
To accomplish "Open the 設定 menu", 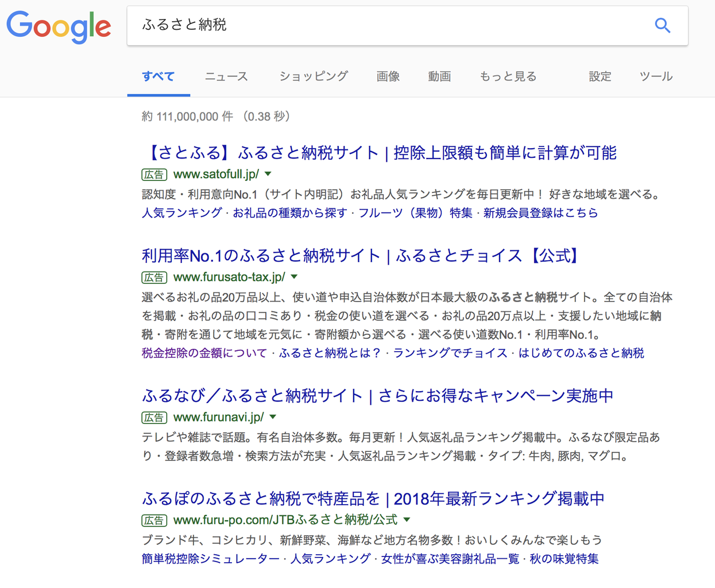I will click(x=600, y=76).
